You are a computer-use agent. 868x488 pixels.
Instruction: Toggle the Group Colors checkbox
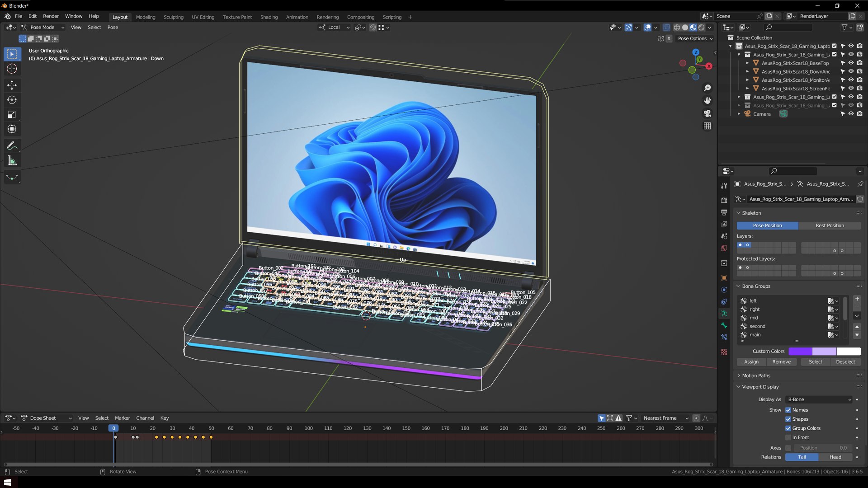point(788,428)
